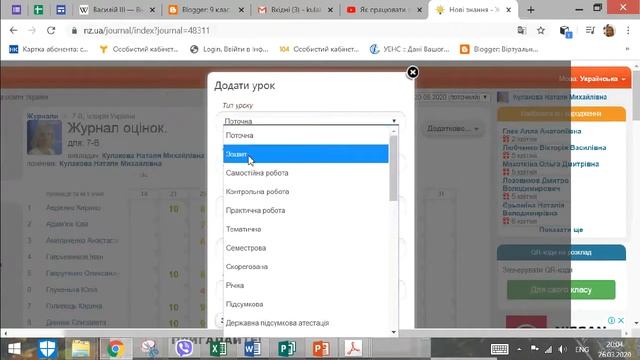
Task: Open first Особистий кабінет bookmark
Action: (x=139, y=49)
